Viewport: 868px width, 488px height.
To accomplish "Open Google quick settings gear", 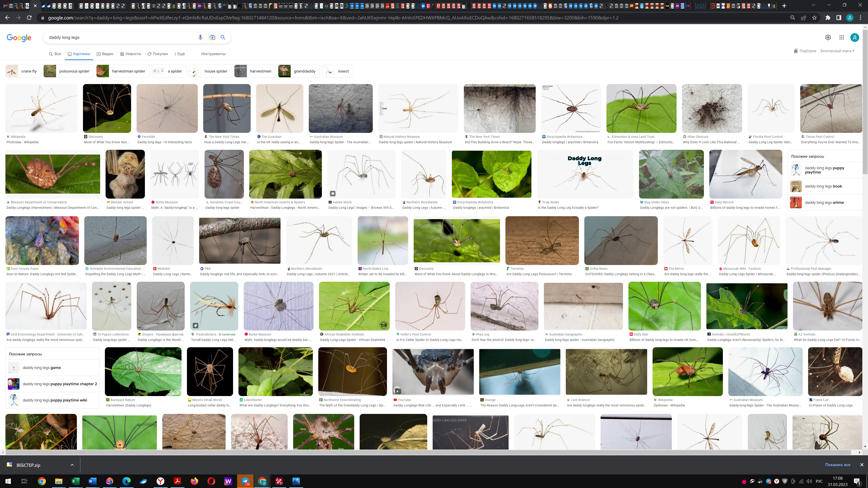I will [828, 37].
